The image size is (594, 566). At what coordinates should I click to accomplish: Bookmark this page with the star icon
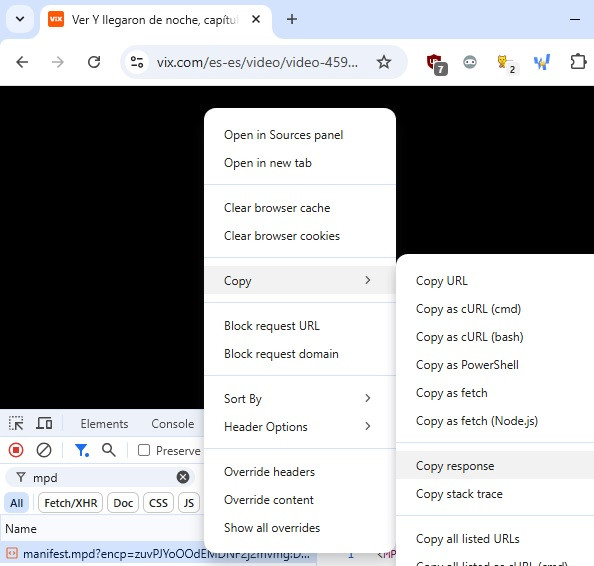point(384,62)
